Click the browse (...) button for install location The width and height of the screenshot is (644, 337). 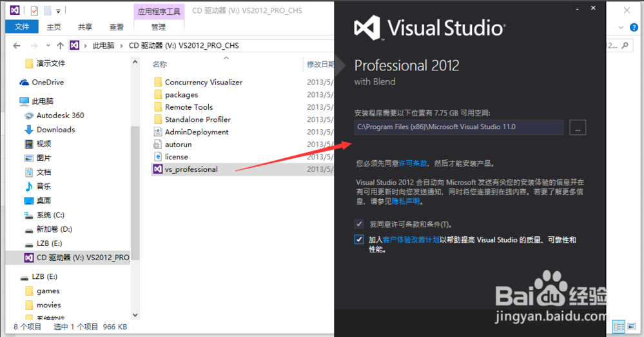point(578,128)
